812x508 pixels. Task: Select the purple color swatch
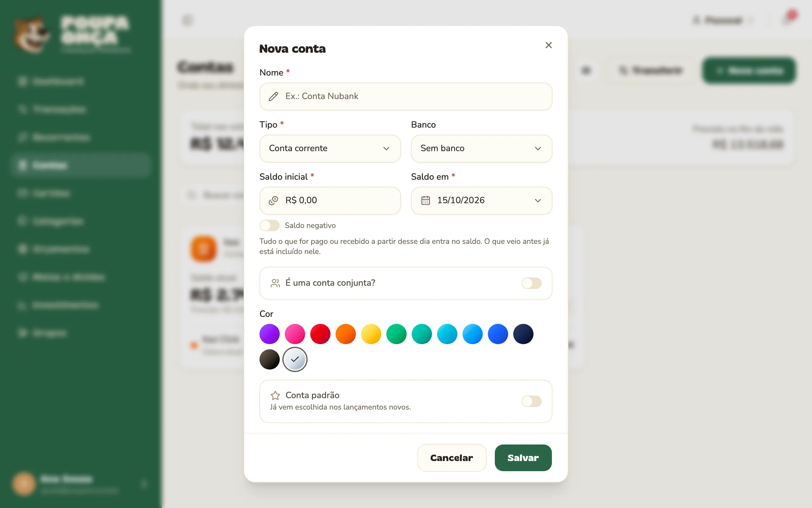point(269,334)
